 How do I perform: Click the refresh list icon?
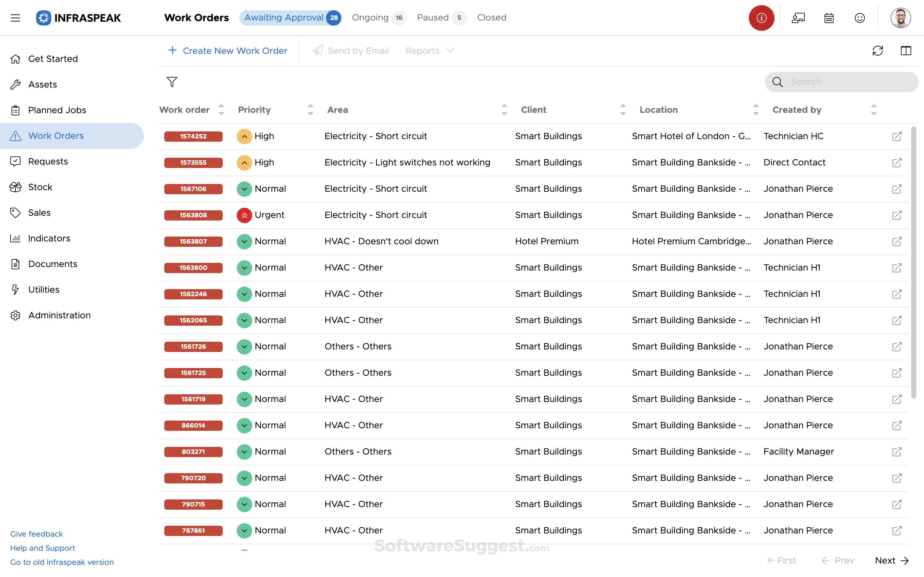[x=877, y=51]
